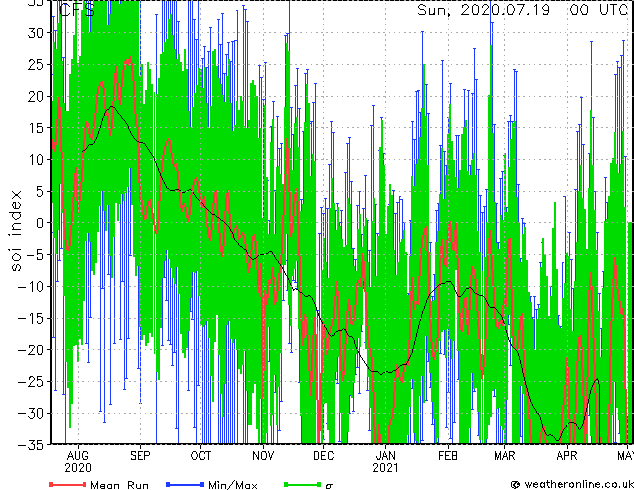The width and height of the screenshot is (634, 490).
Task: Click the 'FEB' month label
Action: [x=448, y=456]
